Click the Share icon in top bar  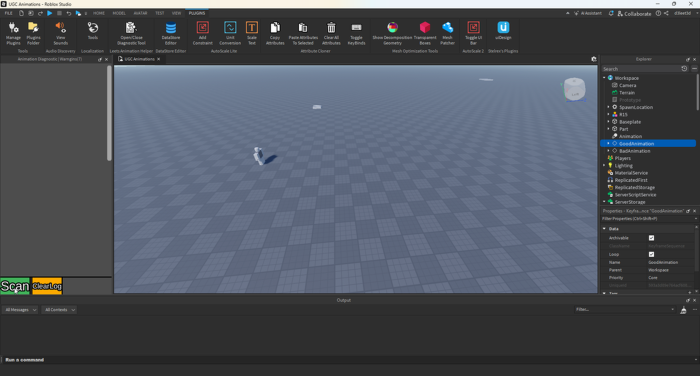pyautogui.click(x=666, y=13)
